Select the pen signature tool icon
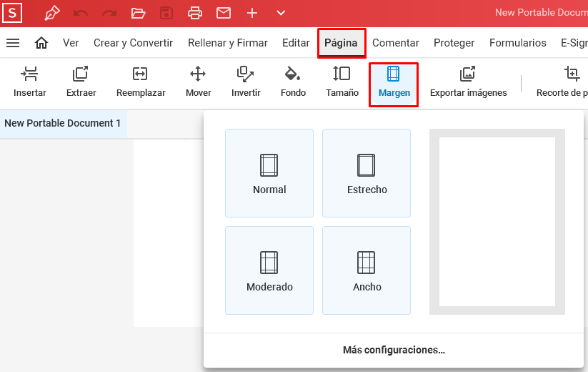This screenshot has width=588, height=372. coord(52,13)
